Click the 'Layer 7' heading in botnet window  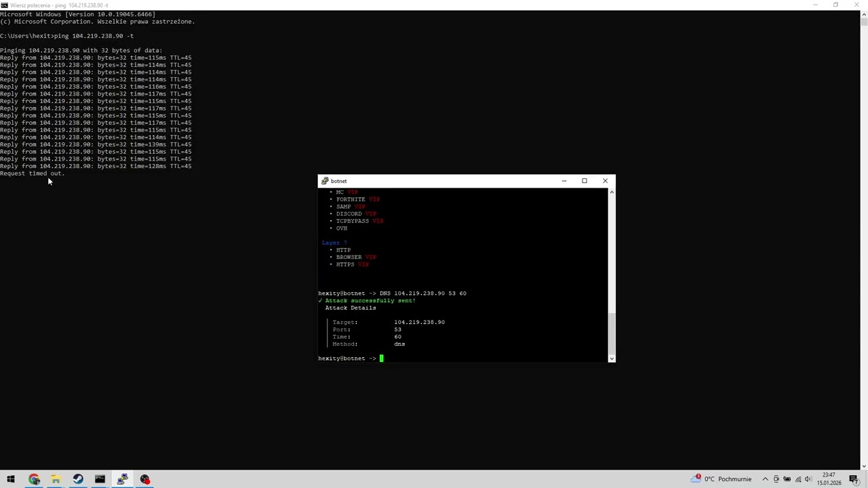[x=334, y=243]
